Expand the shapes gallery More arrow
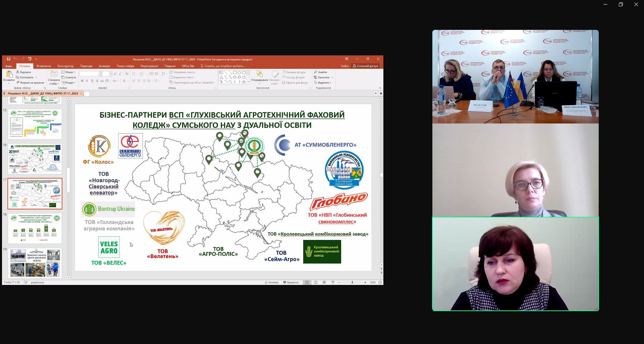Image resolution: width=644 pixels, height=344 pixels. (x=248, y=82)
